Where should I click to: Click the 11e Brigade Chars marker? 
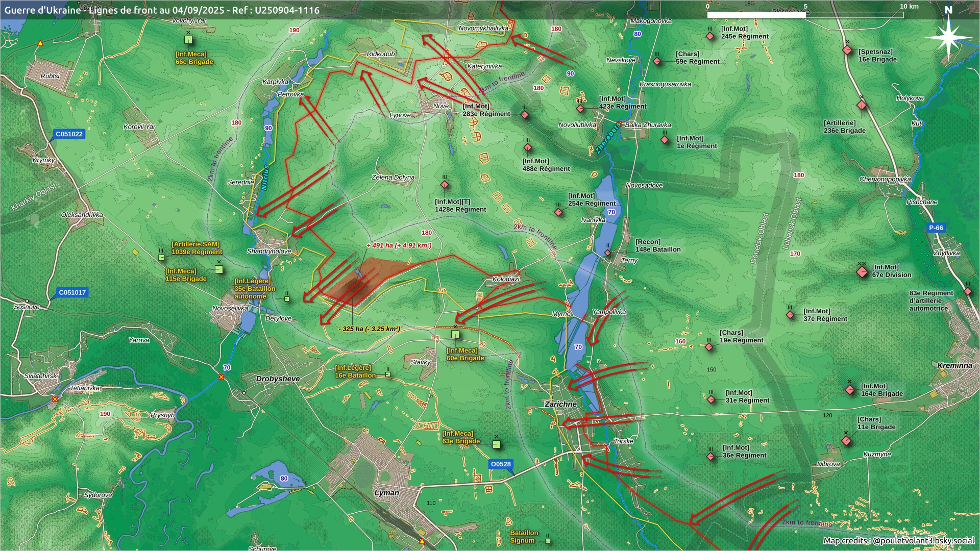point(846,440)
